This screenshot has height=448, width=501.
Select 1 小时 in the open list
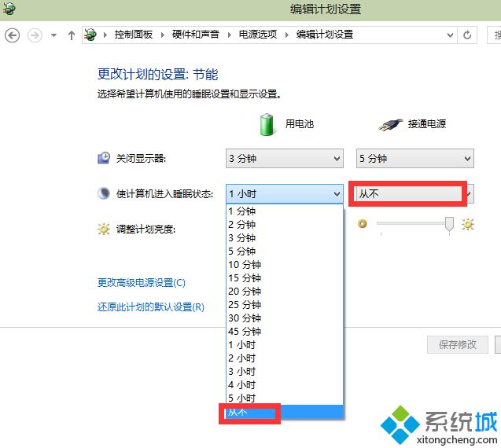285,345
